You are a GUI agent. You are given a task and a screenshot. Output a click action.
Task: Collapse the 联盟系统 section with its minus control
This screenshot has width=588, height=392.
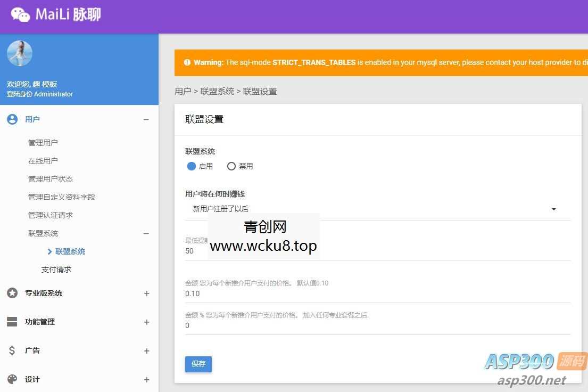coord(146,233)
